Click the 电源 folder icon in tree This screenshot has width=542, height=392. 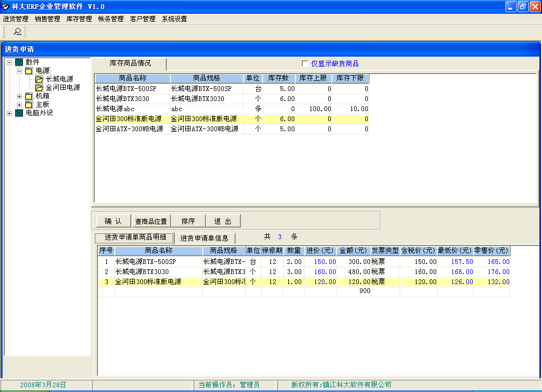29,71
